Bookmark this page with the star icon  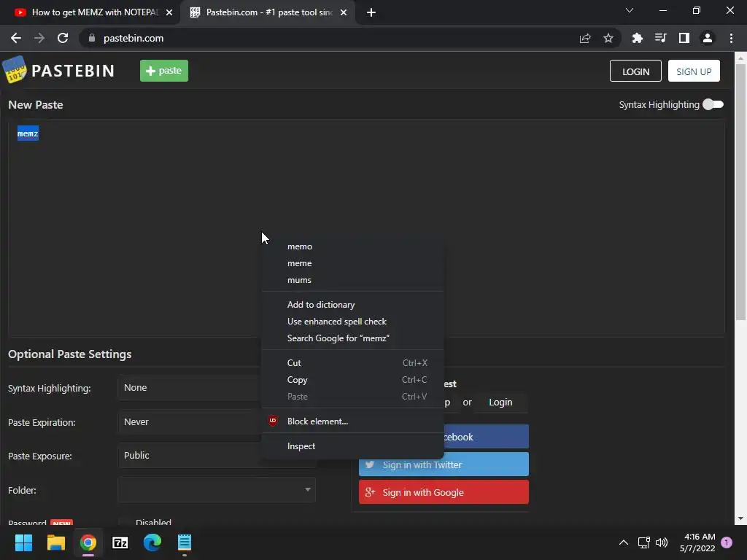[x=608, y=38]
